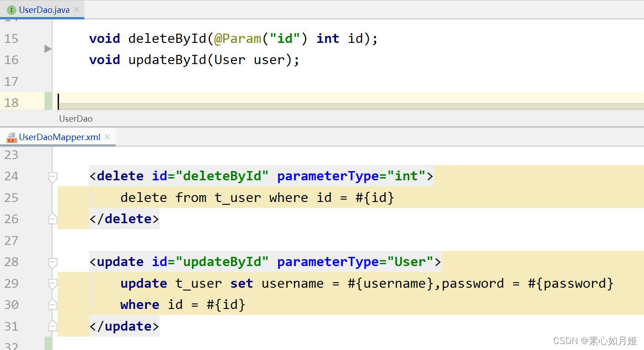Screen dimensions: 644x350
Task: Click line number 17 in the gutter
Action: 12,81
